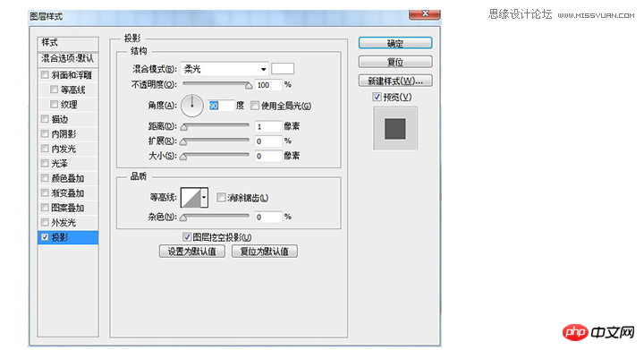Screen dimensions: 644x350
Task: Click the 杂色 noise slider handle
Action: 184,218
